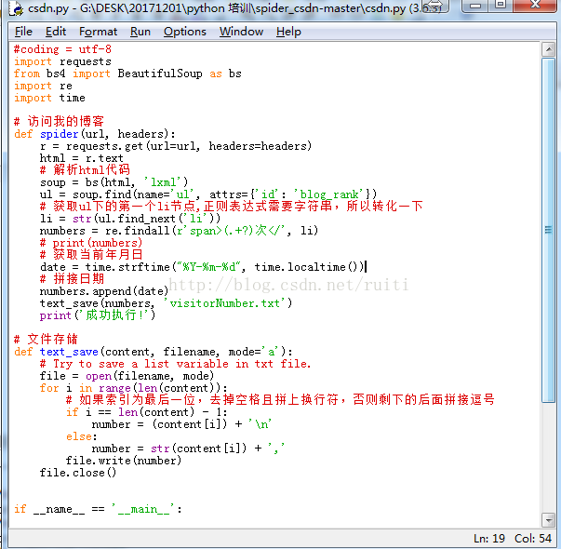561x549 pixels.
Task: Open the Window menu
Action: pos(241,31)
